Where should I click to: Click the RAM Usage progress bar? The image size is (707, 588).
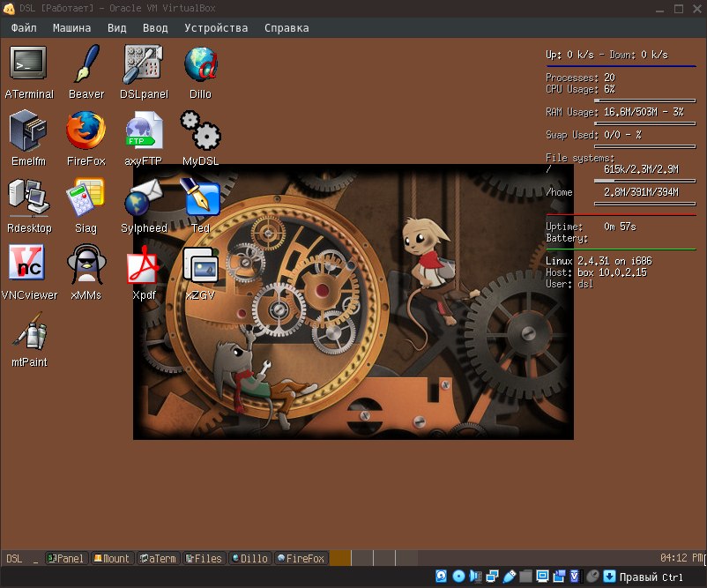644,123
